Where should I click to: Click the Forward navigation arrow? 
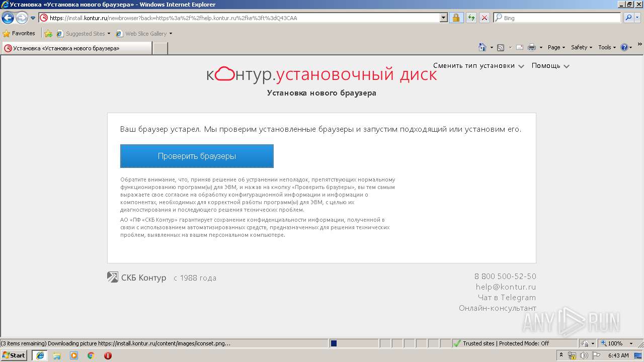coord(22,18)
